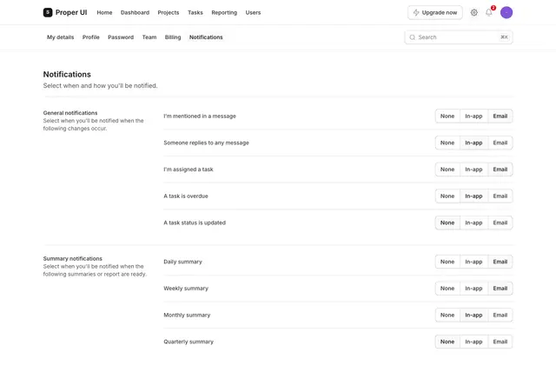Open the purple user avatar menu
The width and height of the screenshot is (556, 392).
point(506,12)
